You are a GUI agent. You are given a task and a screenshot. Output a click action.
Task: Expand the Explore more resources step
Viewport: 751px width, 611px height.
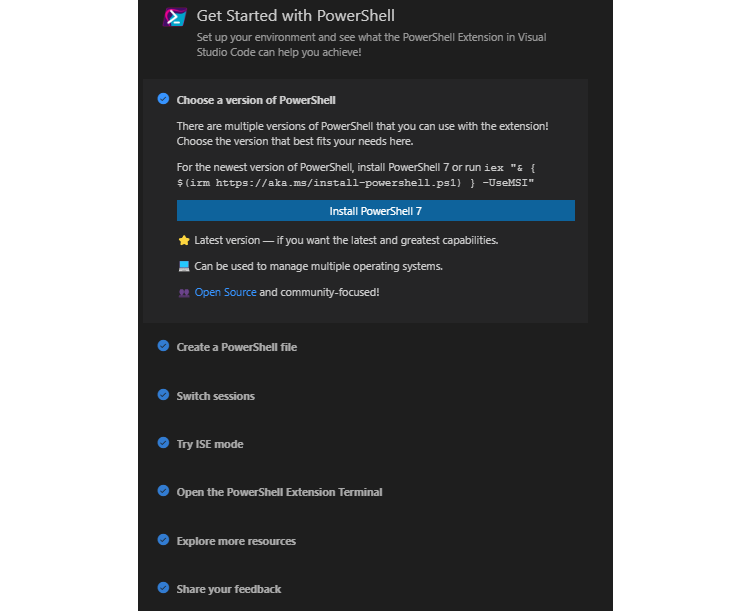[x=236, y=541]
